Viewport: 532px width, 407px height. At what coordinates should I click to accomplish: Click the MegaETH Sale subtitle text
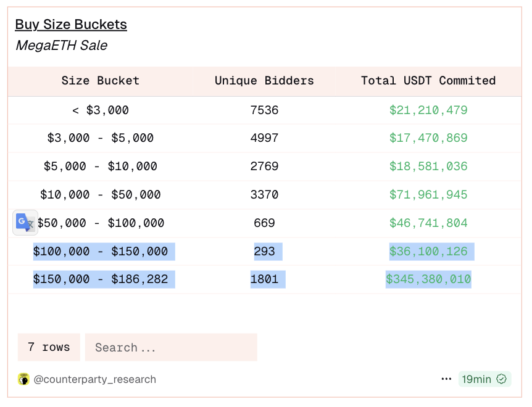point(61,45)
